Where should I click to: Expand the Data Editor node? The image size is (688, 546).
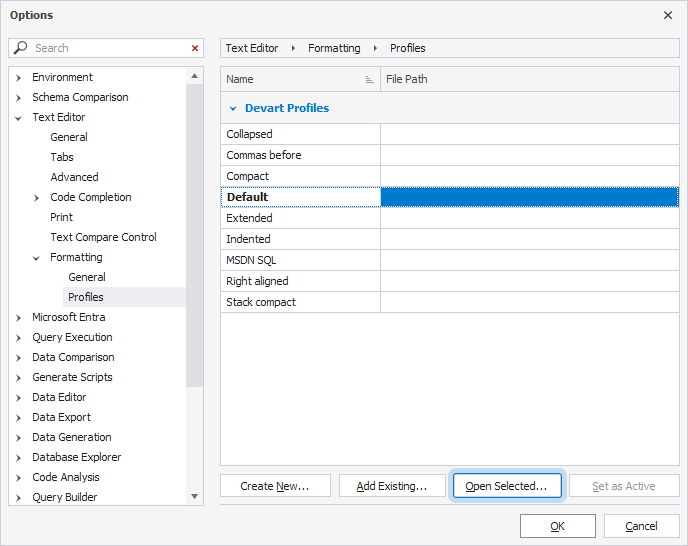coord(18,398)
